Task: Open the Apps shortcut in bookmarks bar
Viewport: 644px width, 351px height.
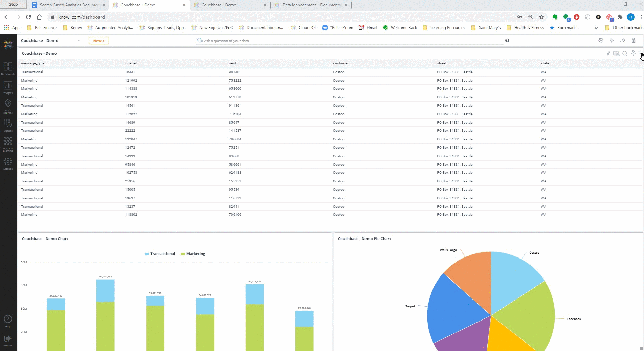Action: click(13, 28)
